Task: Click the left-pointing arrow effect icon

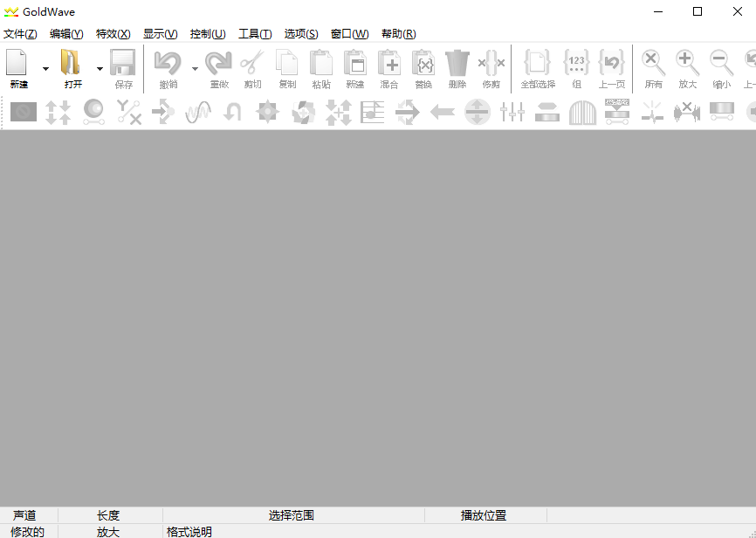Action: pyautogui.click(x=442, y=112)
